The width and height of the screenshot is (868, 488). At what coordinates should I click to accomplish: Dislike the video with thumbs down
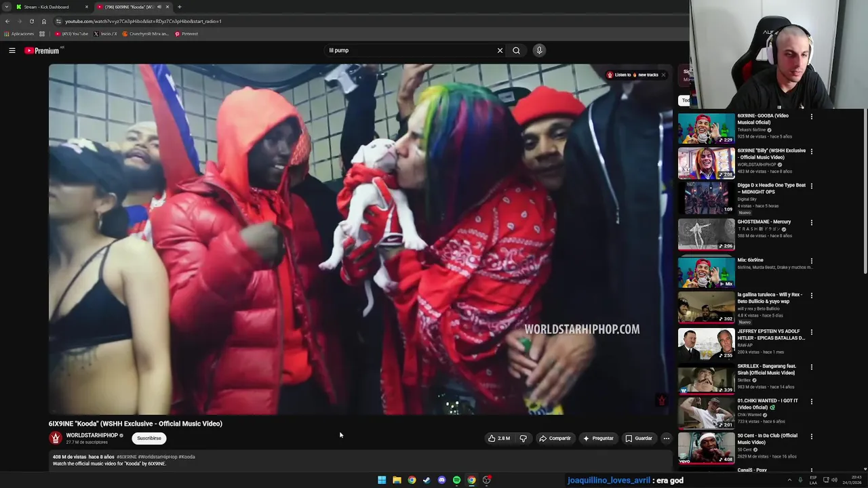point(523,439)
